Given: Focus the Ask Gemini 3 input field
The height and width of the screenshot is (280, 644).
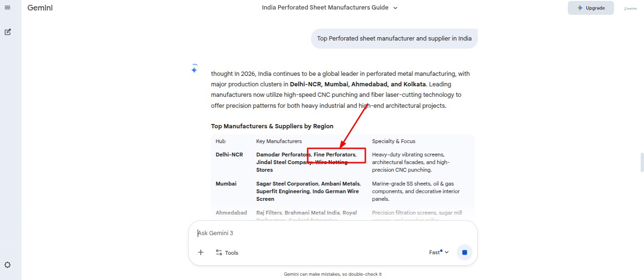Looking at the screenshot, I should pyautogui.click(x=329, y=233).
